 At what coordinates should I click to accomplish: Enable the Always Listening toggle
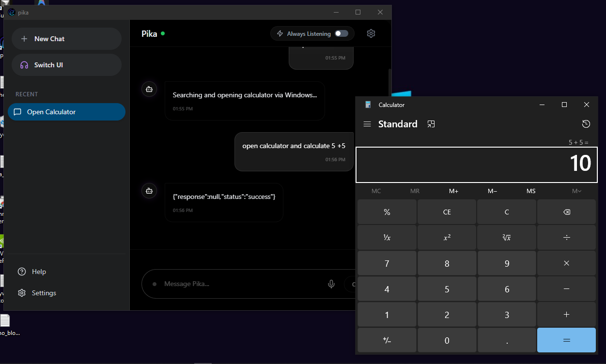click(x=341, y=33)
